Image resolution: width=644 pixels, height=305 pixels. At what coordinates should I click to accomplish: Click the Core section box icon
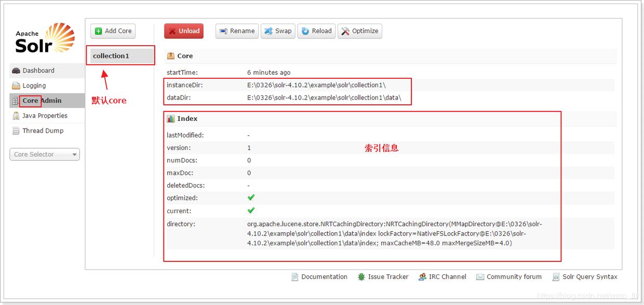[x=171, y=56]
